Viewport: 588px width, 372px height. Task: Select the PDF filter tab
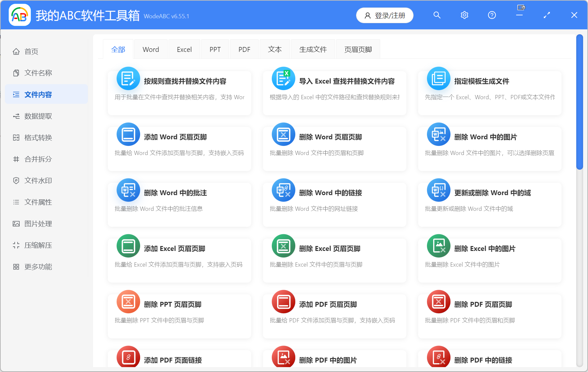(244, 49)
